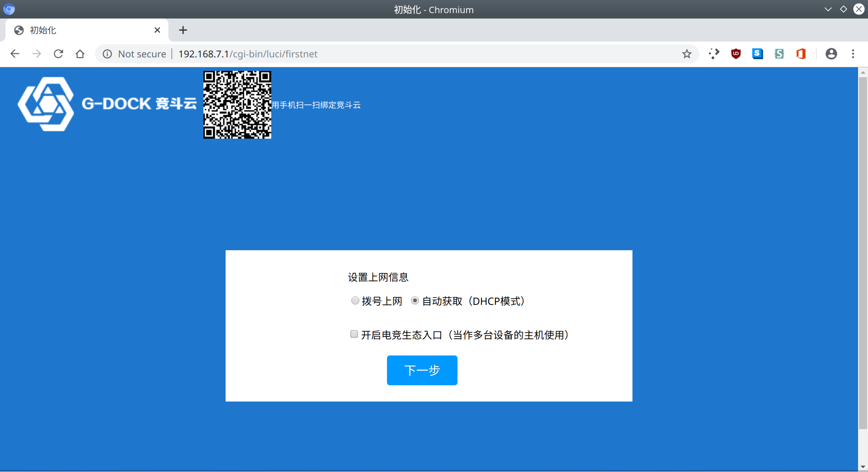Click the 下一步 button
The image size is (868, 472).
tap(422, 370)
